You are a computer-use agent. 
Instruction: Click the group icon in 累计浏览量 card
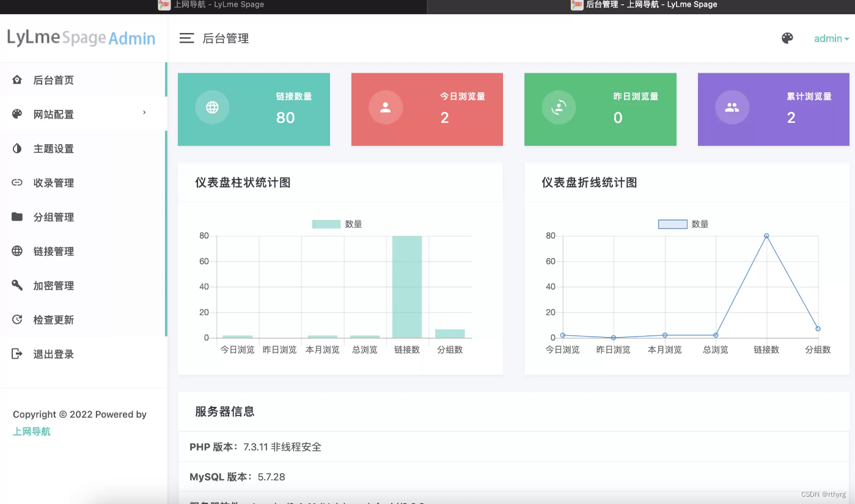pyautogui.click(x=732, y=108)
